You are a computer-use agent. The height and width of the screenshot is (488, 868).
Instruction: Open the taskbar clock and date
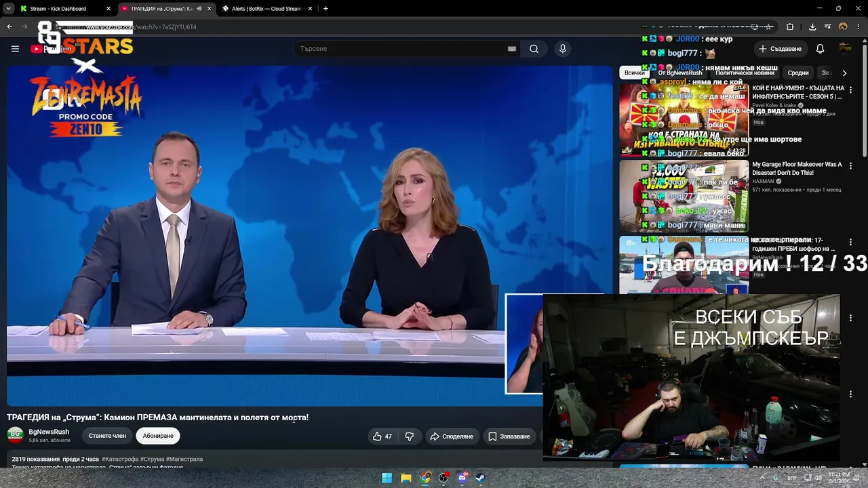click(x=839, y=478)
